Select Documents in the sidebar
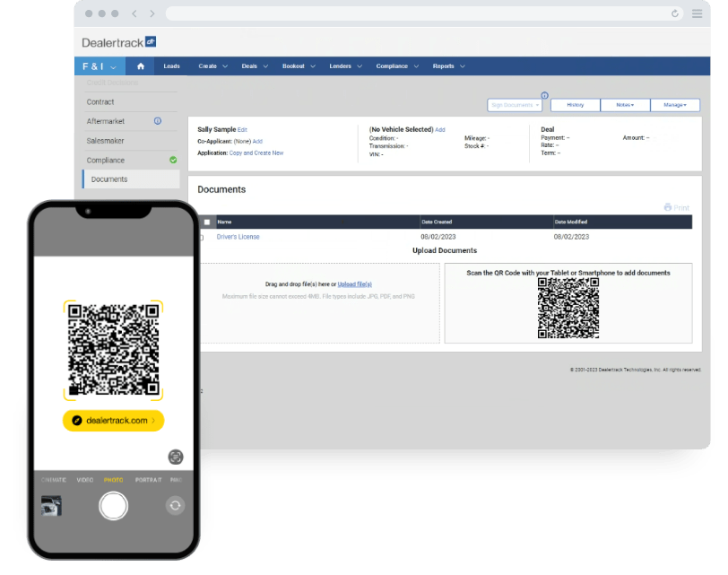 (131, 179)
